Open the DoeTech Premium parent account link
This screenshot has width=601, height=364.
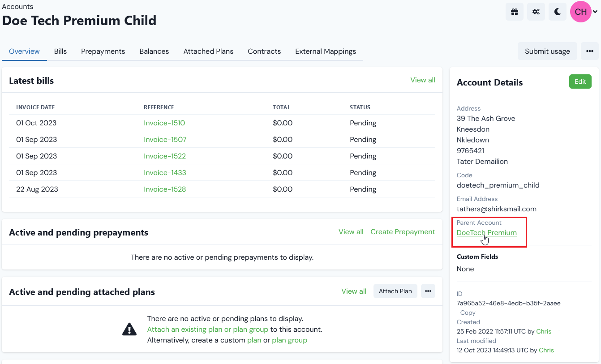[x=486, y=232]
